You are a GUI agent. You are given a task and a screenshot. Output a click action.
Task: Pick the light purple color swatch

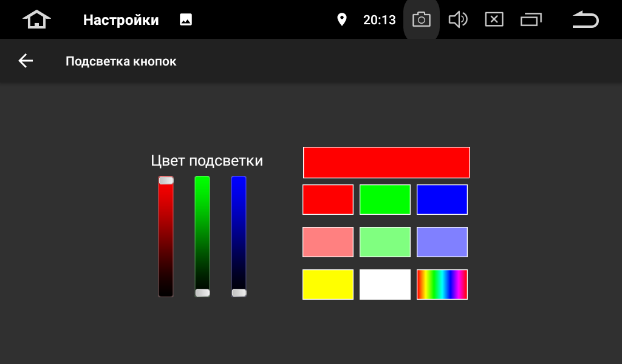pos(442,242)
